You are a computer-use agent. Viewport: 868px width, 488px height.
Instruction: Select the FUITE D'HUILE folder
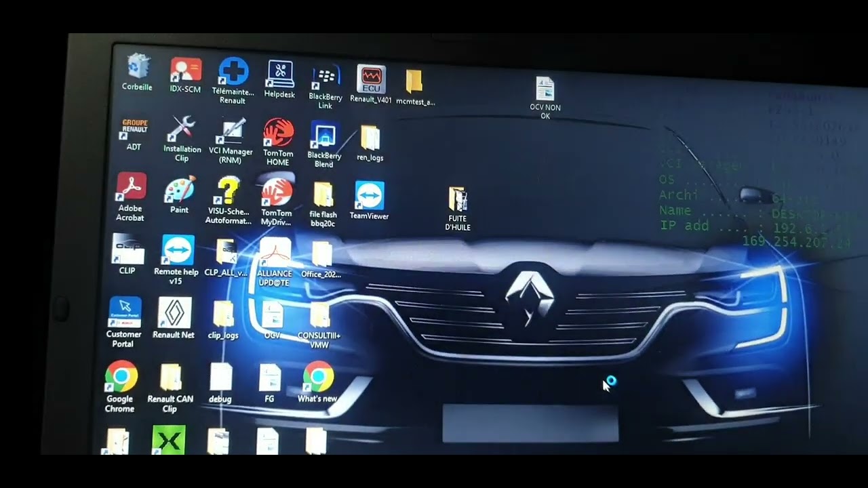(458, 209)
